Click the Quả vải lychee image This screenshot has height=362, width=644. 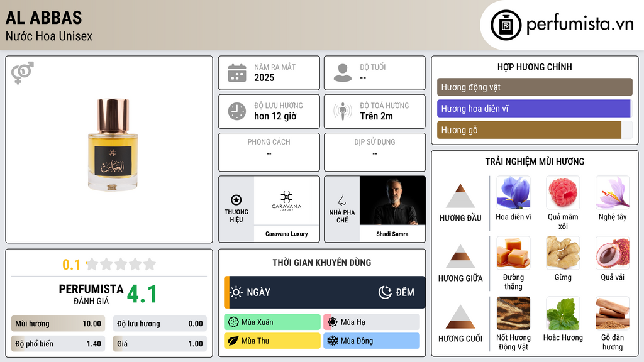point(613,253)
